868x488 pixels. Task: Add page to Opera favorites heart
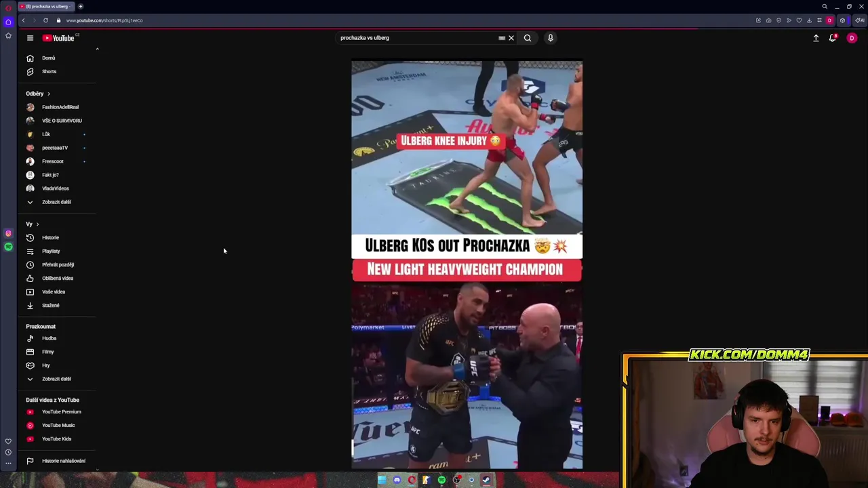click(x=799, y=20)
